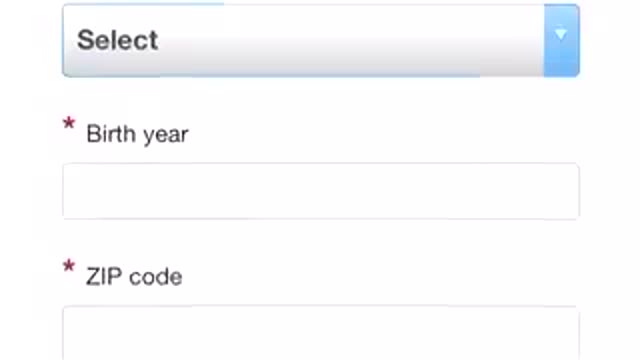Viewport: 640px width, 360px height.
Task: Click the ZIP code label
Action: [x=134, y=276]
